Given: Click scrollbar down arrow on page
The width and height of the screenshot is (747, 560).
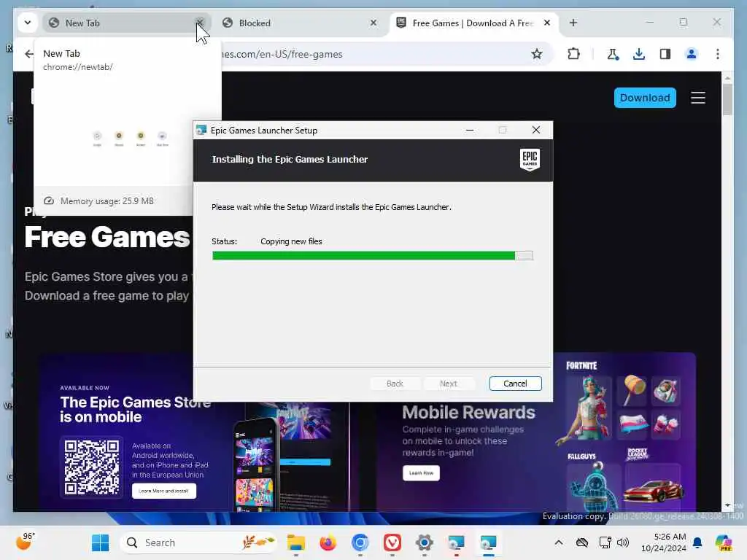Looking at the screenshot, I should 727,505.
